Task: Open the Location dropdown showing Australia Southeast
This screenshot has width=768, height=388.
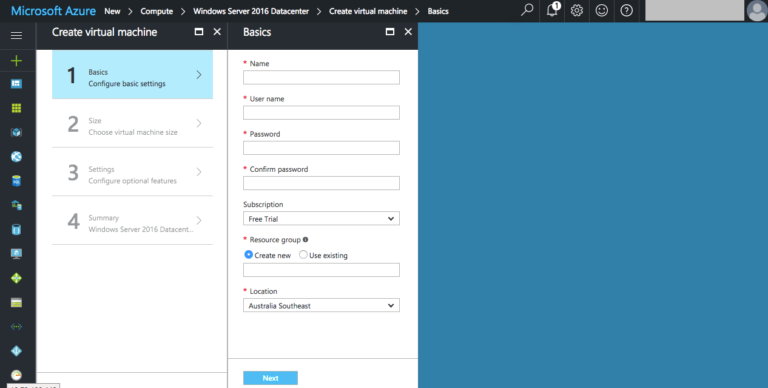Action: [321, 305]
